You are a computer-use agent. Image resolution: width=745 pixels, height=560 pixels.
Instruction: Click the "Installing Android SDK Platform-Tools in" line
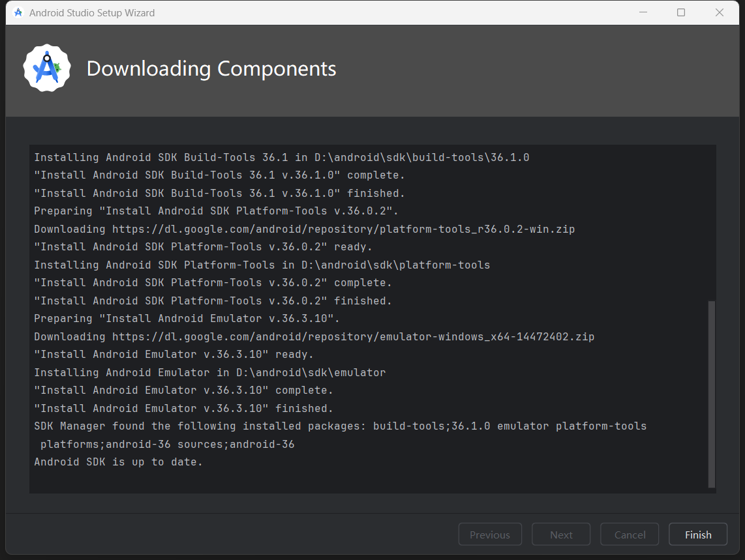262,265
